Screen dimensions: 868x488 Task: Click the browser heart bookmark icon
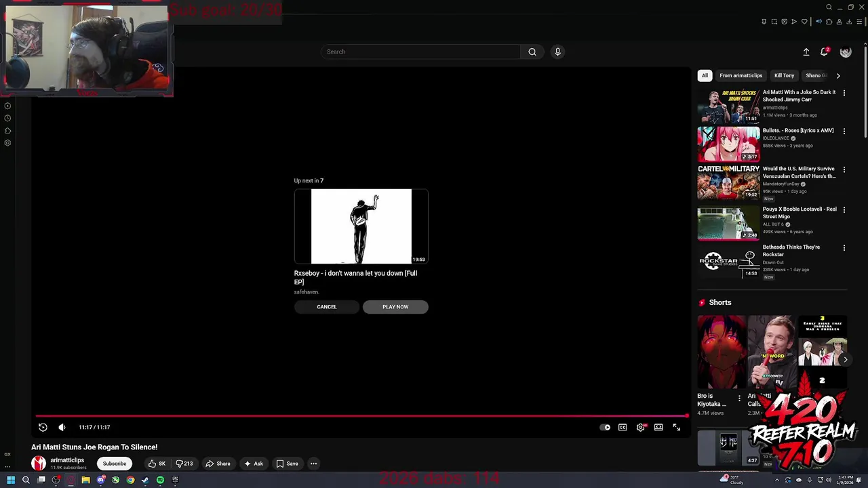(805, 22)
